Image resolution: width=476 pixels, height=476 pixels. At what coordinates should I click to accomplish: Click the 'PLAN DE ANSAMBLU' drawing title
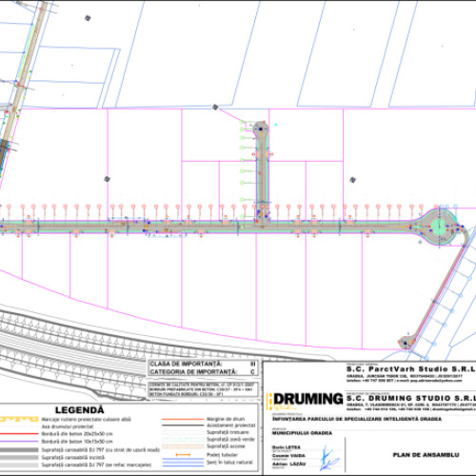426,455
